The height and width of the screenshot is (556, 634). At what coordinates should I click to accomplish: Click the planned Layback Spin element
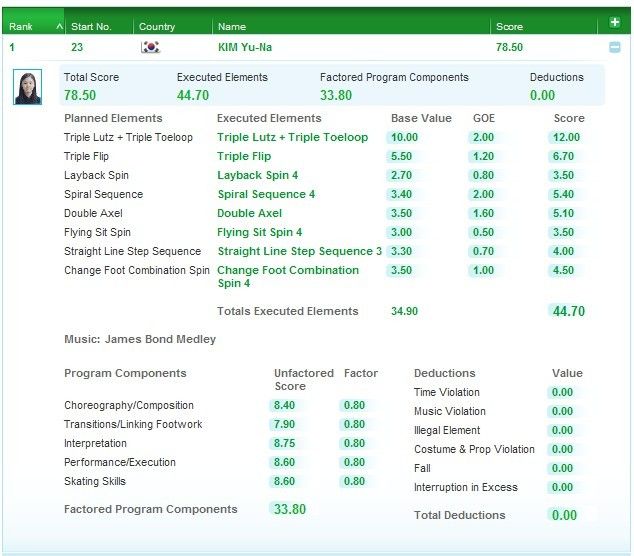tap(96, 175)
